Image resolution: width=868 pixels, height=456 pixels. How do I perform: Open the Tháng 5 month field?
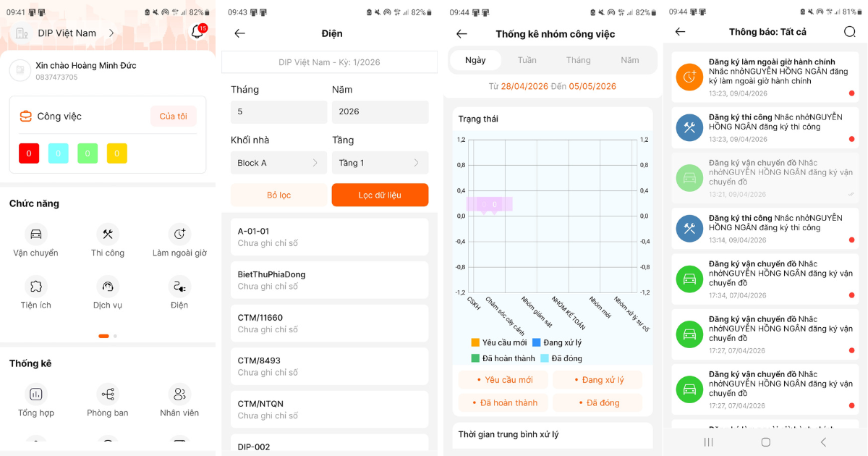coord(278,111)
